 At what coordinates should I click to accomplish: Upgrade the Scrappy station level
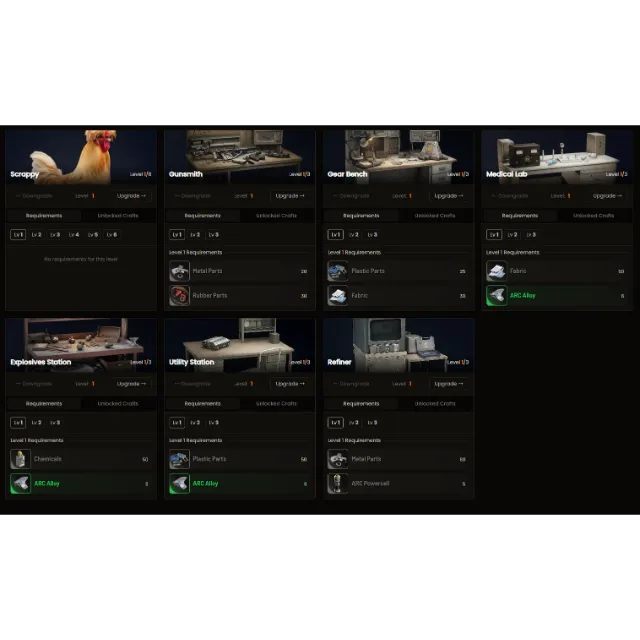point(131,196)
